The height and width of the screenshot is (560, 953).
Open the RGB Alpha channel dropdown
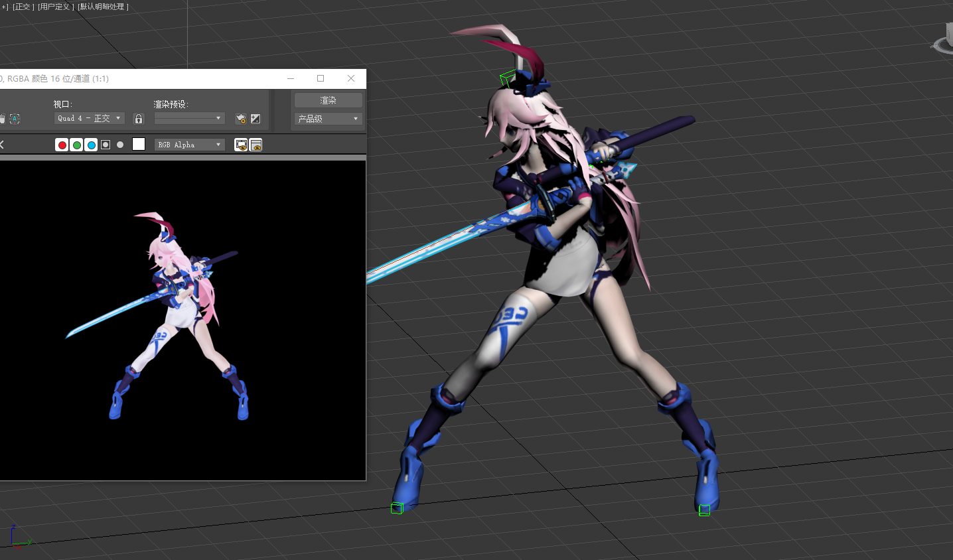pyautogui.click(x=189, y=145)
